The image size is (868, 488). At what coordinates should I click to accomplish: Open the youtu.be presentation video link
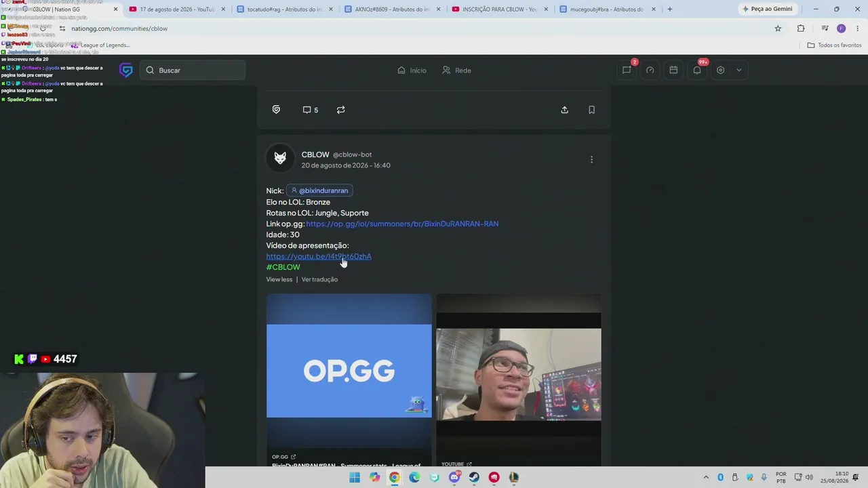319,256
